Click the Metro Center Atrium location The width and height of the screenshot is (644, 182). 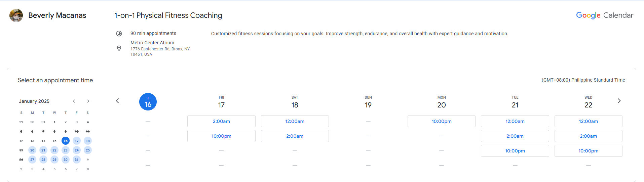pyautogui.click(x=152, y=43)
